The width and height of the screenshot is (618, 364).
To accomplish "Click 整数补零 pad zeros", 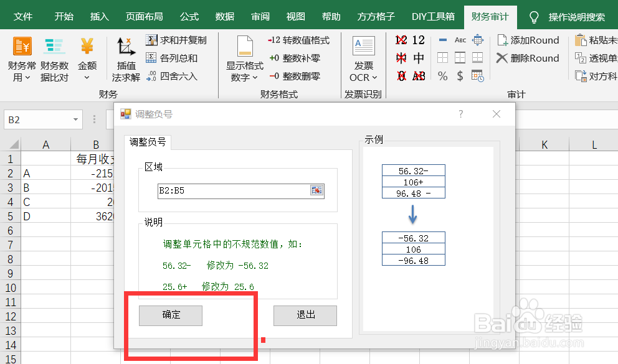I will pos(295,58).
